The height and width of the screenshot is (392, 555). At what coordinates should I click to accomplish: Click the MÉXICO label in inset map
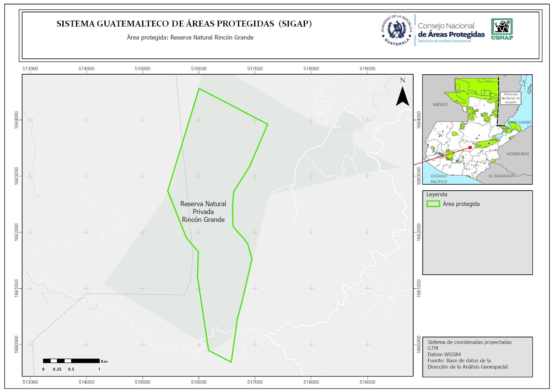tap(440, 104)
